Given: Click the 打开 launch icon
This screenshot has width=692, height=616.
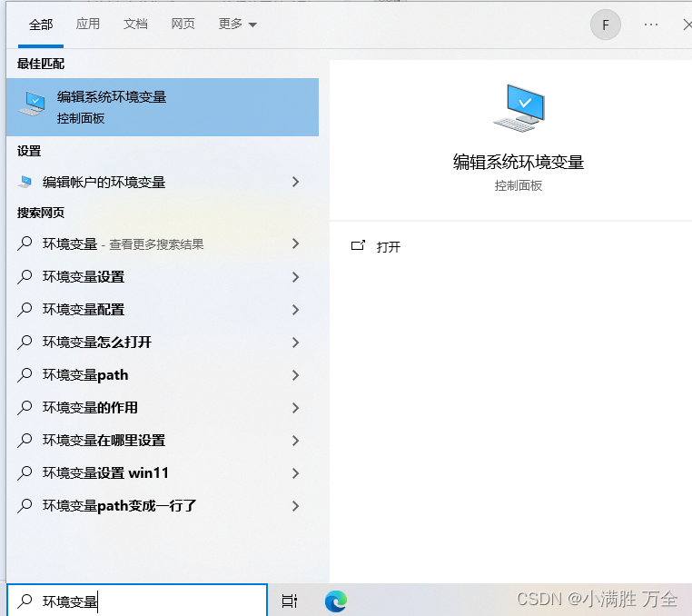Looking at the screenshot, I should tap(358, 245).
